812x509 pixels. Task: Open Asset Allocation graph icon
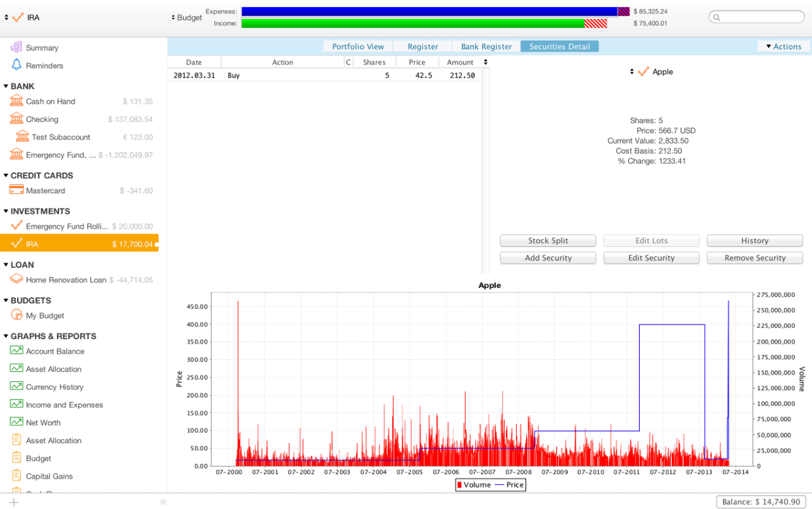tap(16, 368)
